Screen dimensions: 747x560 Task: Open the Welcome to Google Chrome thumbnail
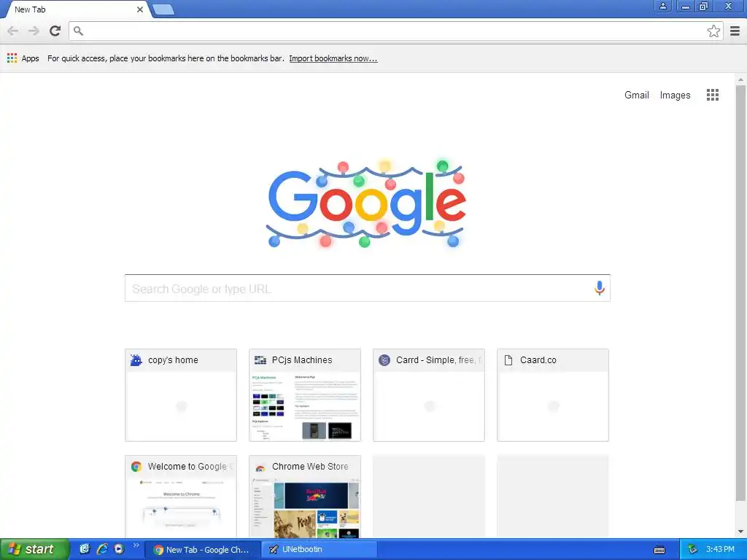pos(181,497)
